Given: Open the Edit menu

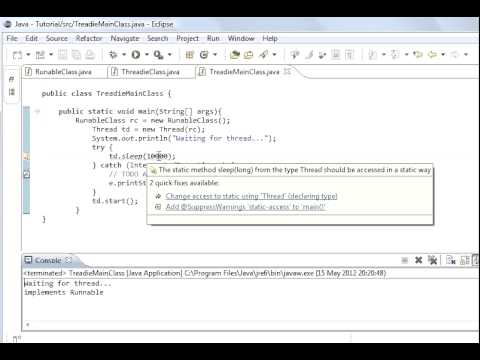Looking at the screenshot, I should [32, 38].
